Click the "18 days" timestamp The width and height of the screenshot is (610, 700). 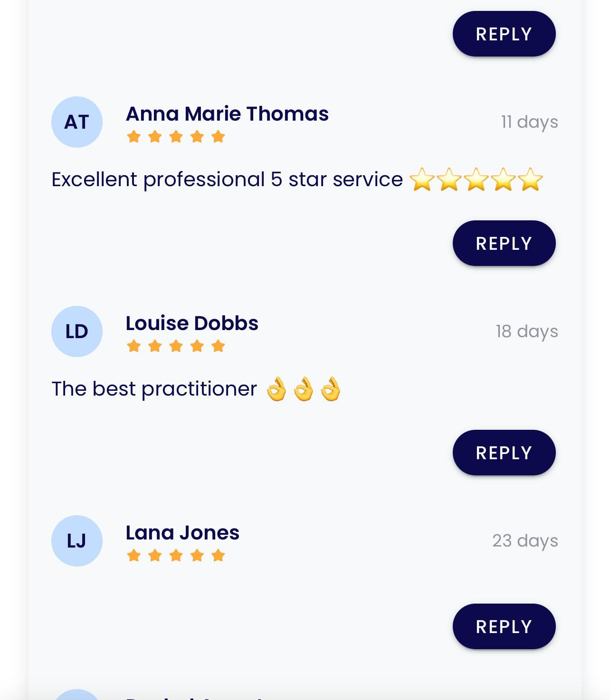pyautogui.click(x=526, y=331)
